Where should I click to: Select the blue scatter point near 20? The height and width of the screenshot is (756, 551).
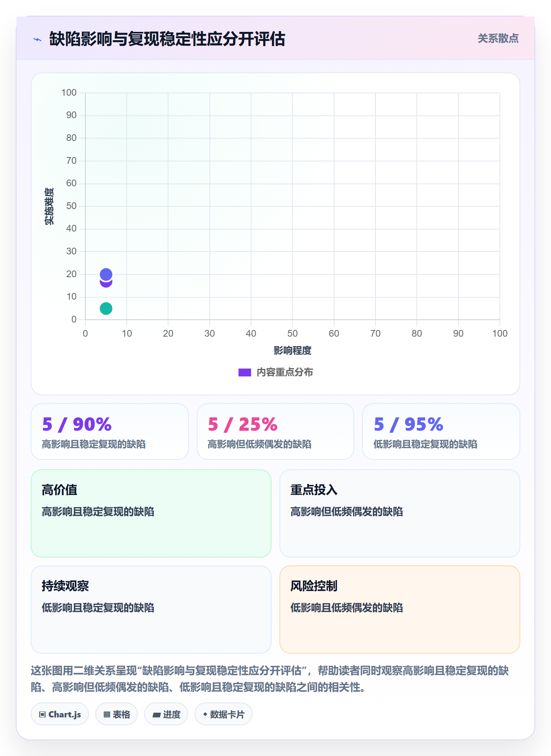click(106, 274)
